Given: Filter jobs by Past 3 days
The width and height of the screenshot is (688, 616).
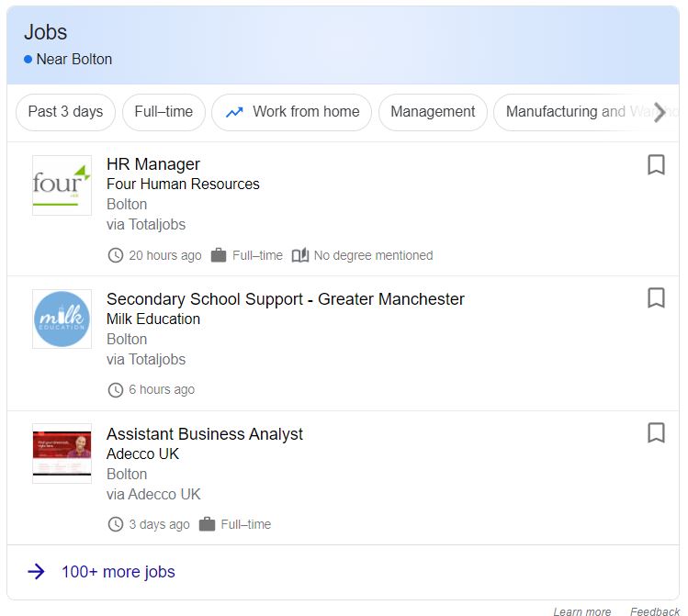Looking at the screenshot, I should click(65, 112).
